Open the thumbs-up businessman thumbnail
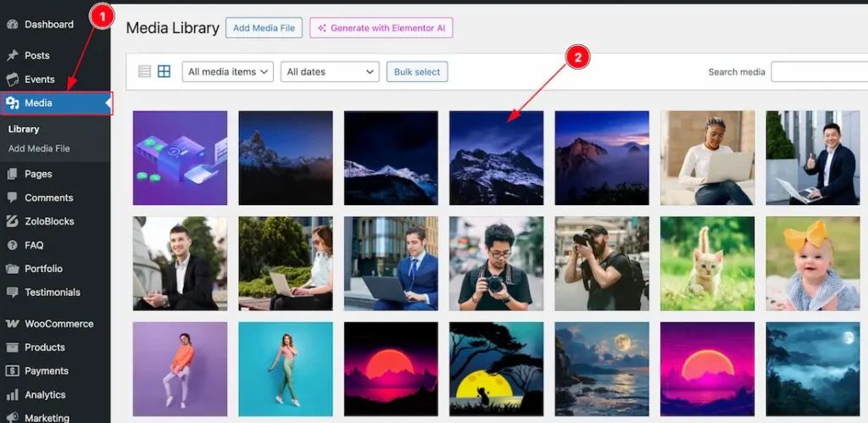868x423 pixels. 813,158
